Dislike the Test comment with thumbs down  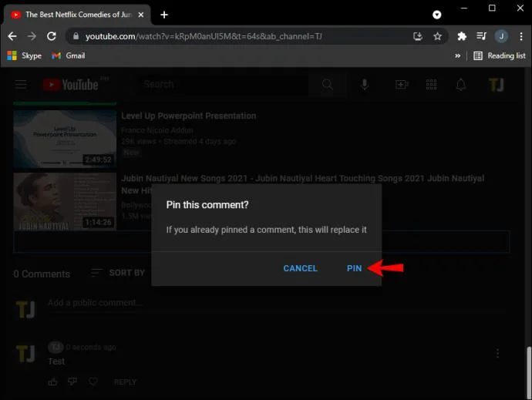coord(72,382)
